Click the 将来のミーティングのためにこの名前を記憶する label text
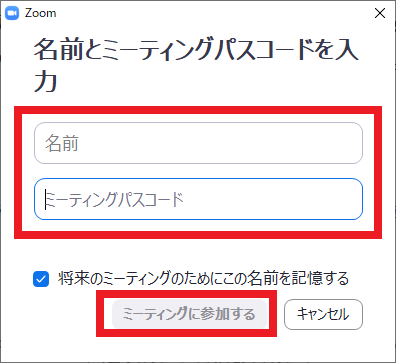 [203, 278]
